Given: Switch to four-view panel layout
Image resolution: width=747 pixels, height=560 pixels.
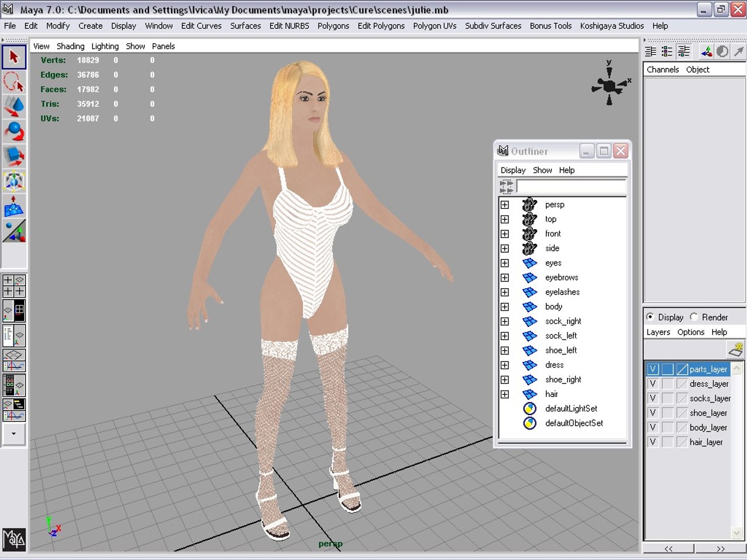Looking at the screenshot, I should click(14, 286).
